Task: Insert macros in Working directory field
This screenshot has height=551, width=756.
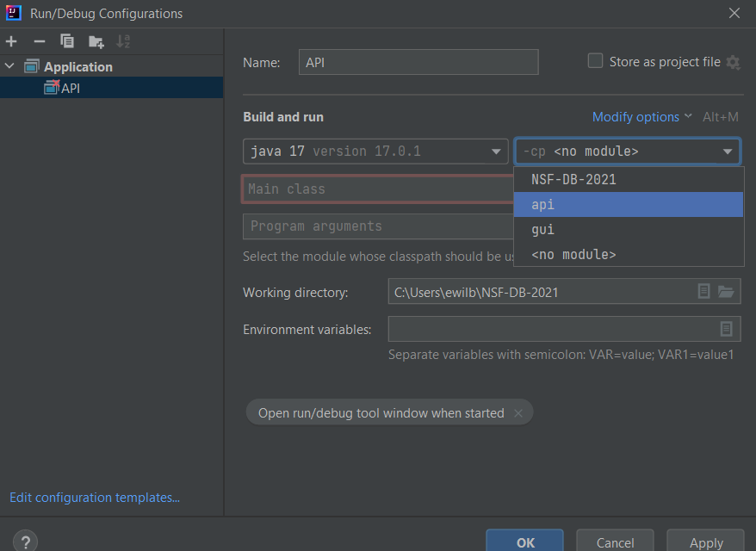Action: 703,291
